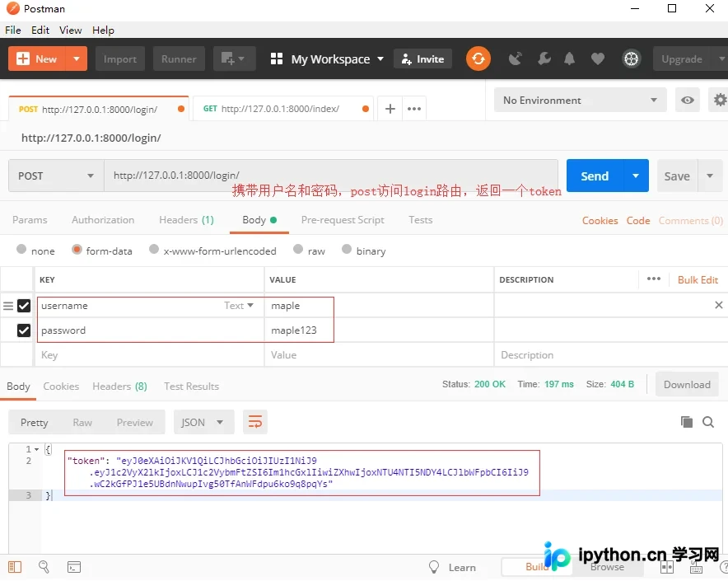
Task: Select the none body type
Action: [21, 249]
